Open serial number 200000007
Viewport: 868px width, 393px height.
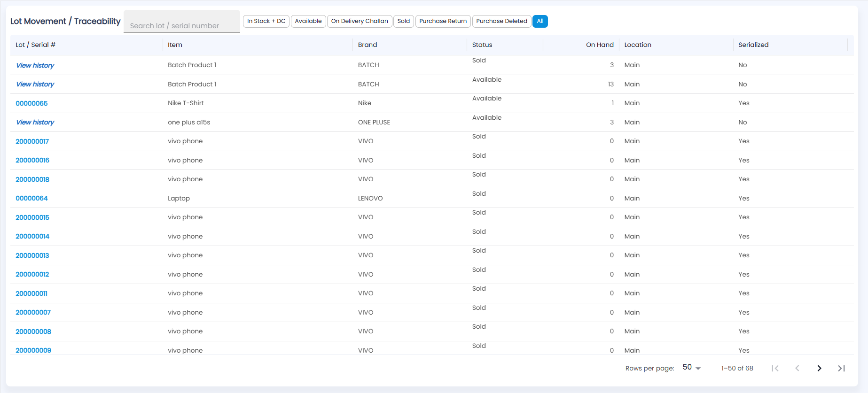tap(33, 312)
